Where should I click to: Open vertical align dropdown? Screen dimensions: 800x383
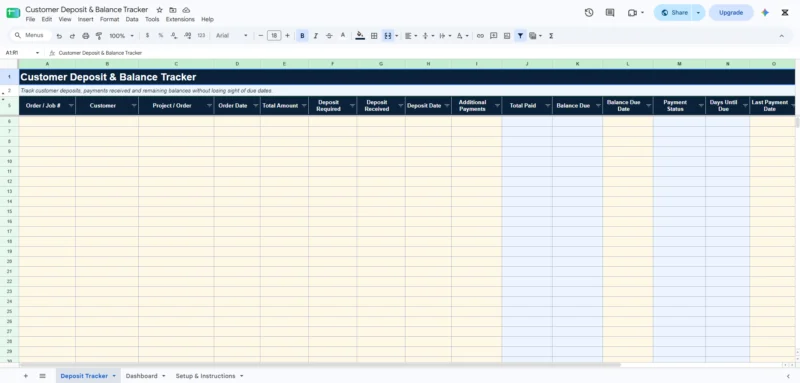point(428,36)
